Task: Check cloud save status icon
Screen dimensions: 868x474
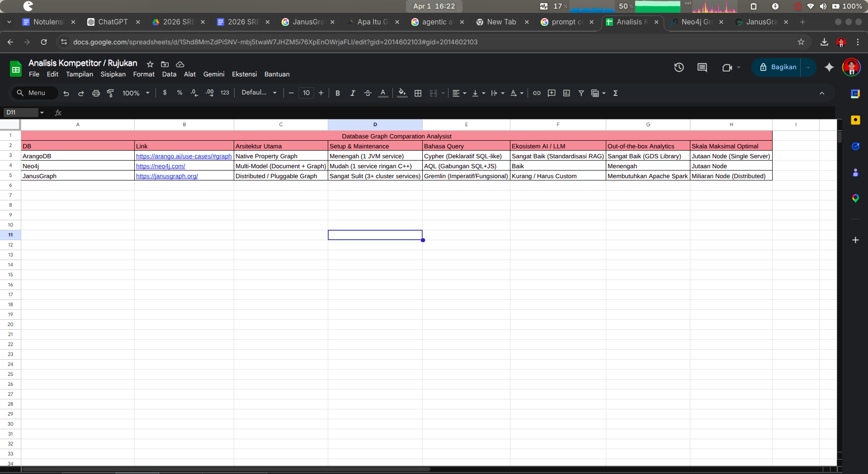Action: click(180, 64)
